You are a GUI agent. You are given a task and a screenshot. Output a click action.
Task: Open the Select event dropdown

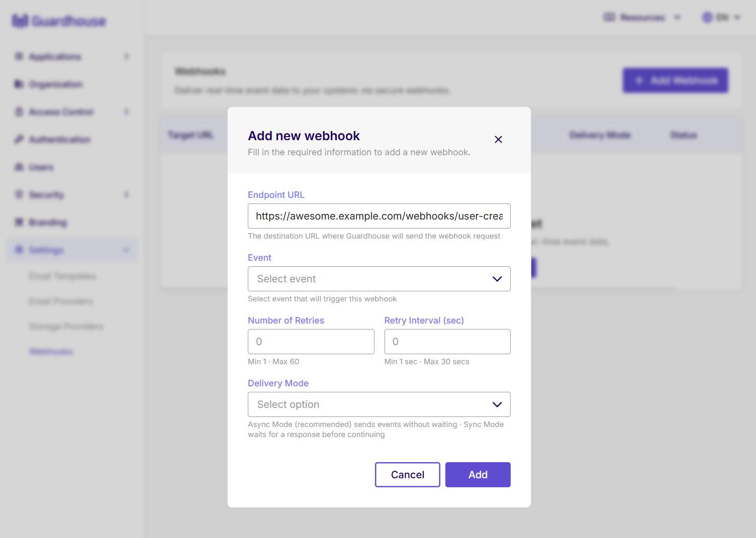pos(379,279)
